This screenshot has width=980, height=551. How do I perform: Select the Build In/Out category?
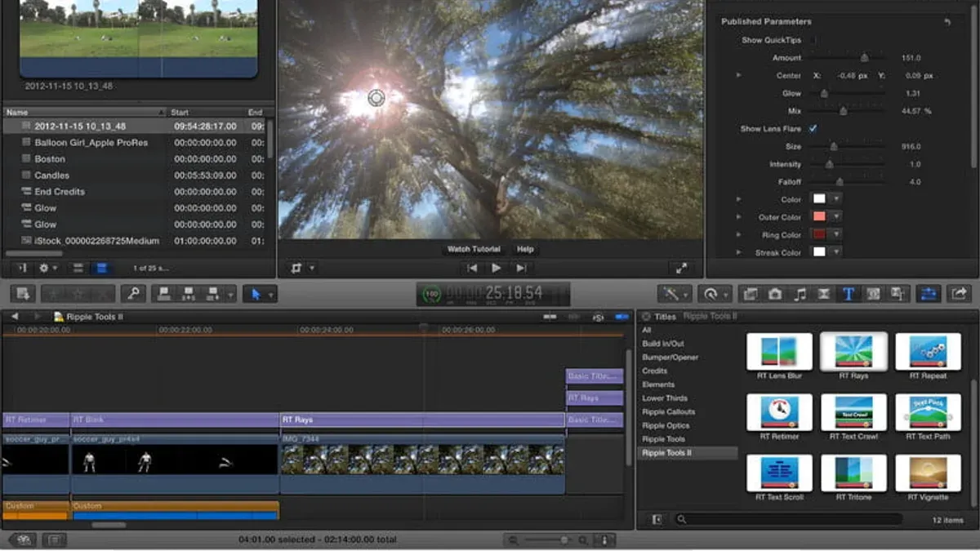663,344
